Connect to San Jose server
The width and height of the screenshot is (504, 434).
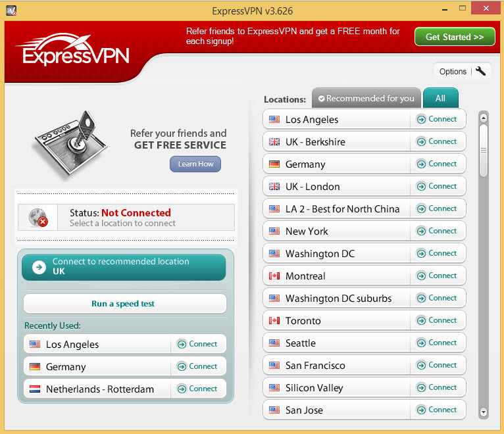pyautogui.click(x=436, y=410)
